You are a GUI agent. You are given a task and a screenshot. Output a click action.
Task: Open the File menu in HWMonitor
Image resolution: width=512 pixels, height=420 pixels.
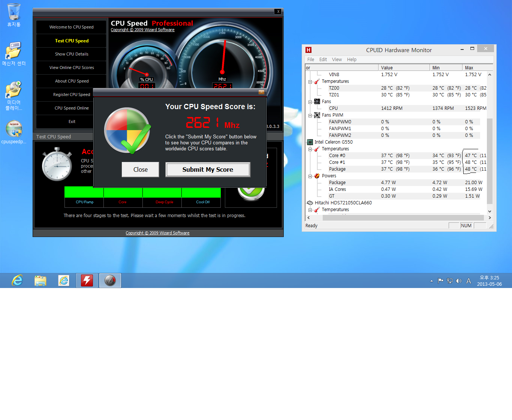(311, 60)
